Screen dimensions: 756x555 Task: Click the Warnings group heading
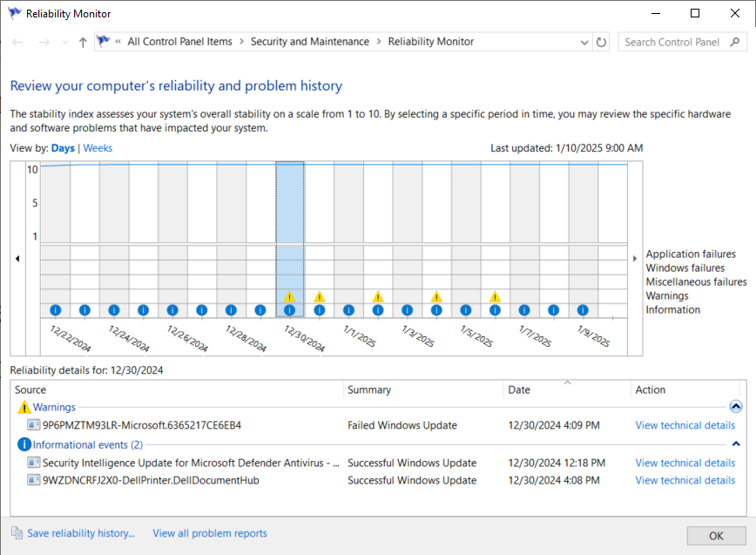54,407
